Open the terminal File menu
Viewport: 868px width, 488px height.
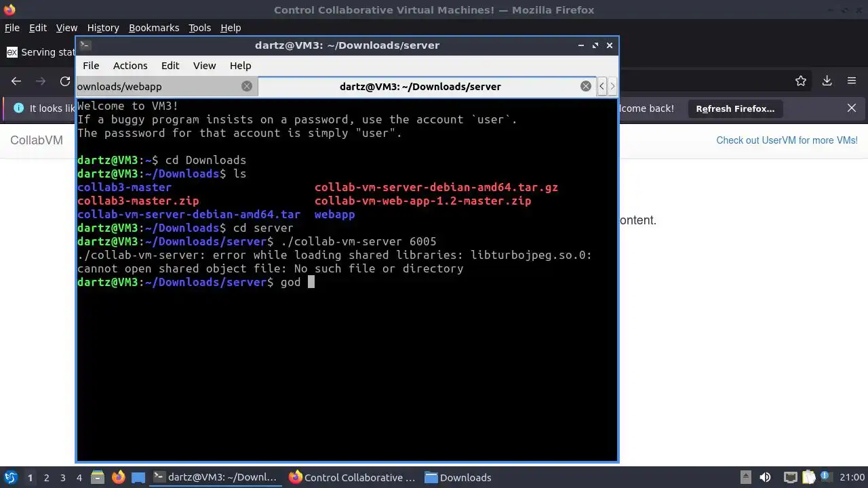91,66
